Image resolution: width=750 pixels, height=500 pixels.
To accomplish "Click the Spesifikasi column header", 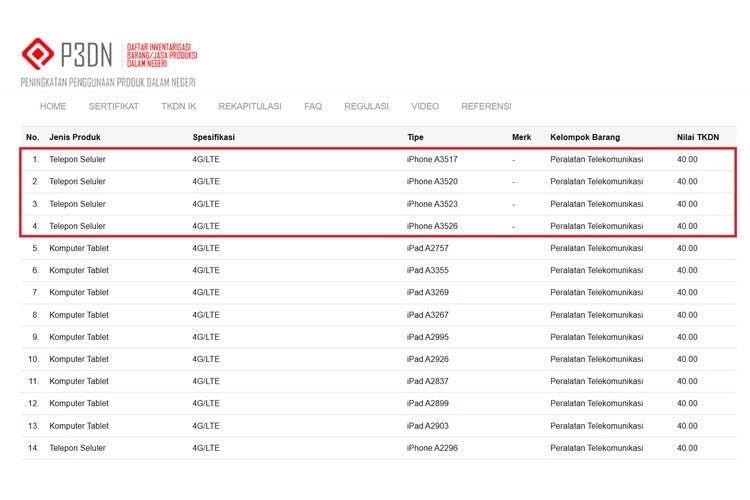I will coord(213,137).
